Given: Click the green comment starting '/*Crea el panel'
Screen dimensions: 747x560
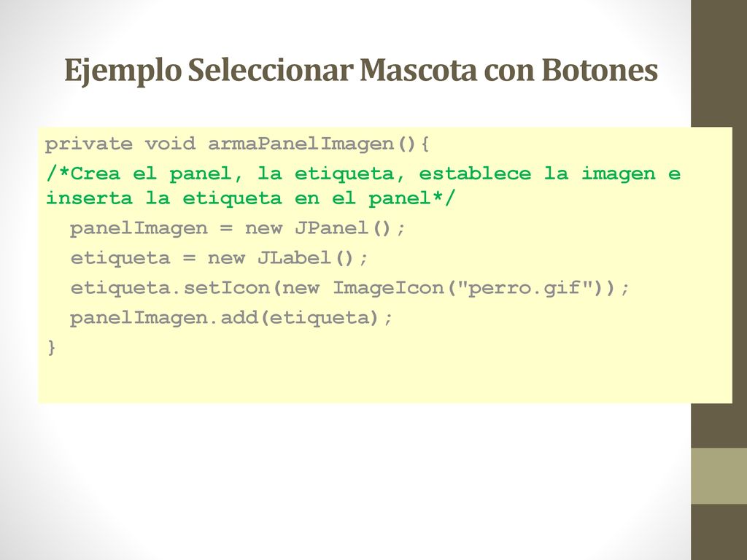Looking at the screenshot, I should 363,186.
